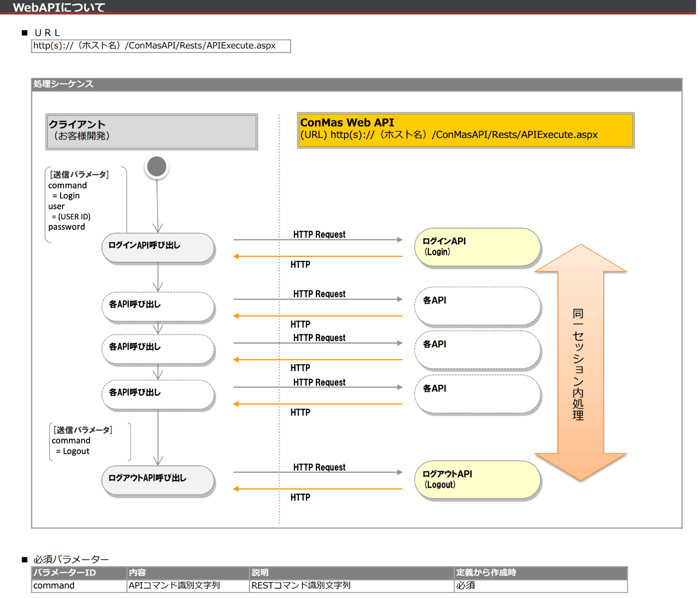Select the ログアウトAPI (Logout) node

pyautogui.click(x=477, y=480)
